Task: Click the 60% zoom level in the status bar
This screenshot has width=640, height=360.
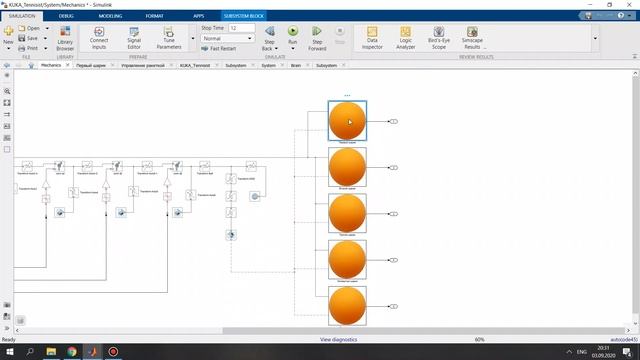Action: point(480,340)
